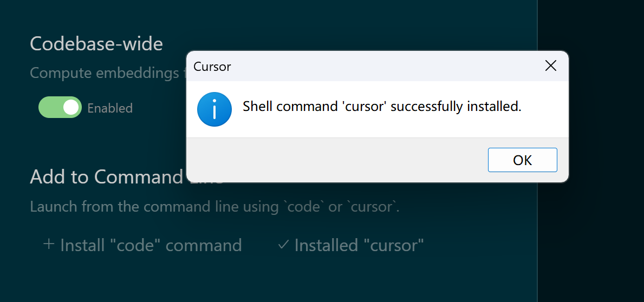Close the Cursor dialog with X
This screenshot has height=302, width=644.
[550, 65]
